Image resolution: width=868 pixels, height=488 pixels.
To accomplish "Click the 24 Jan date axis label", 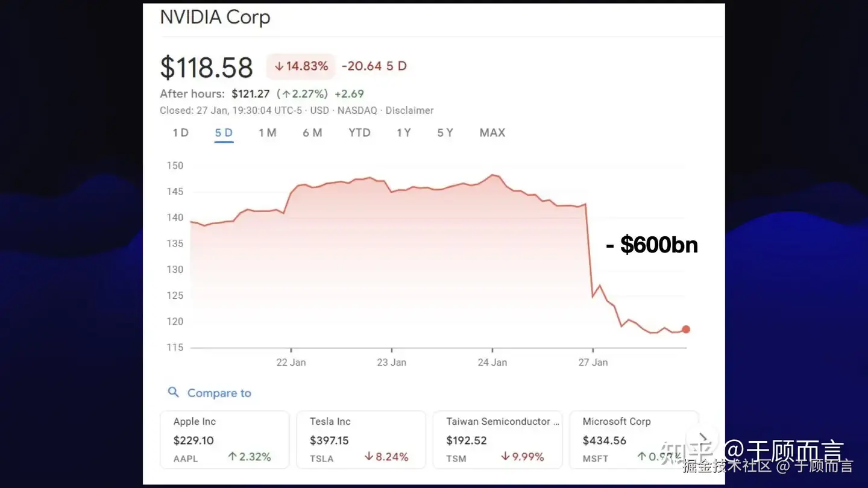I will 492,363.
